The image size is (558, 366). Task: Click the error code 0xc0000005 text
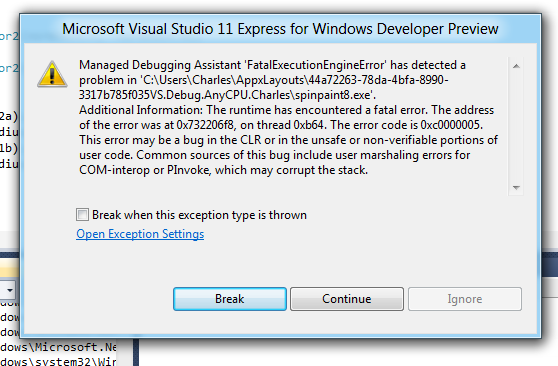(x=452, y=125)
